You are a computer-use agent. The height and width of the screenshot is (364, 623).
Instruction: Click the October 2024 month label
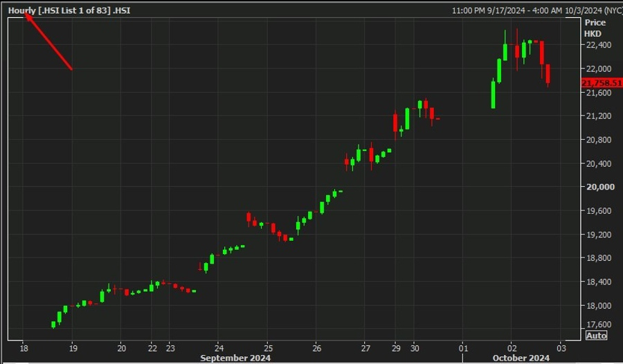tap(521, 358)
